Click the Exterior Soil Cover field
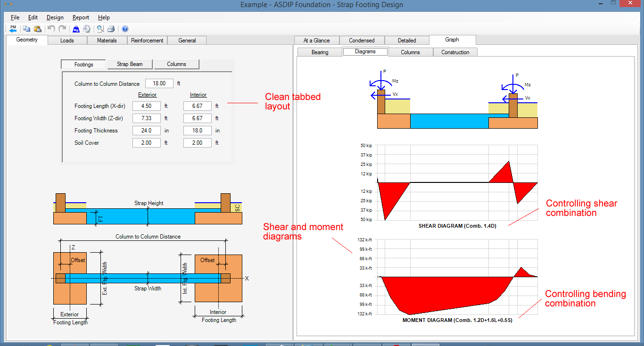 click(147, 143)
